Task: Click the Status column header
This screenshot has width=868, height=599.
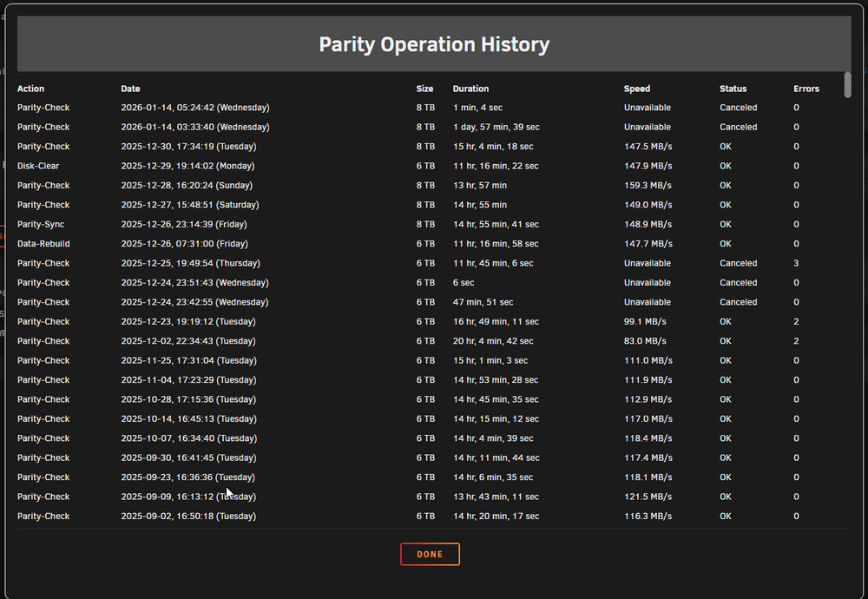Action: 733,89
